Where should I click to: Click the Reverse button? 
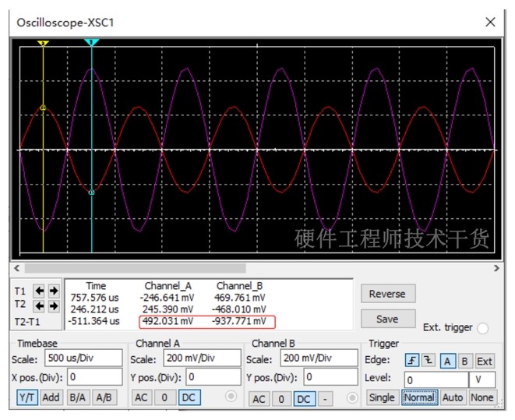click(388, 294)
